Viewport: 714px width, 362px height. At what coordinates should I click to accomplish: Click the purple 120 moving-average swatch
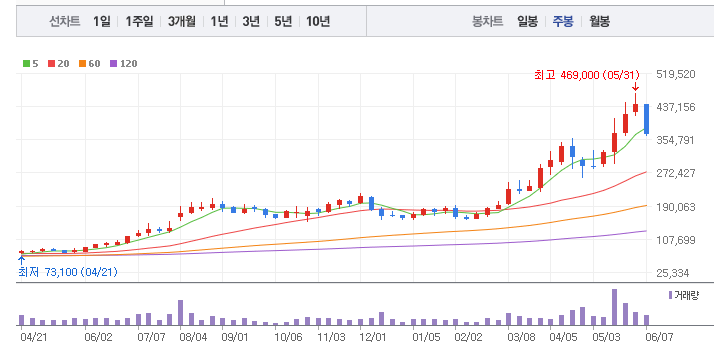click(x=113, y=64)
